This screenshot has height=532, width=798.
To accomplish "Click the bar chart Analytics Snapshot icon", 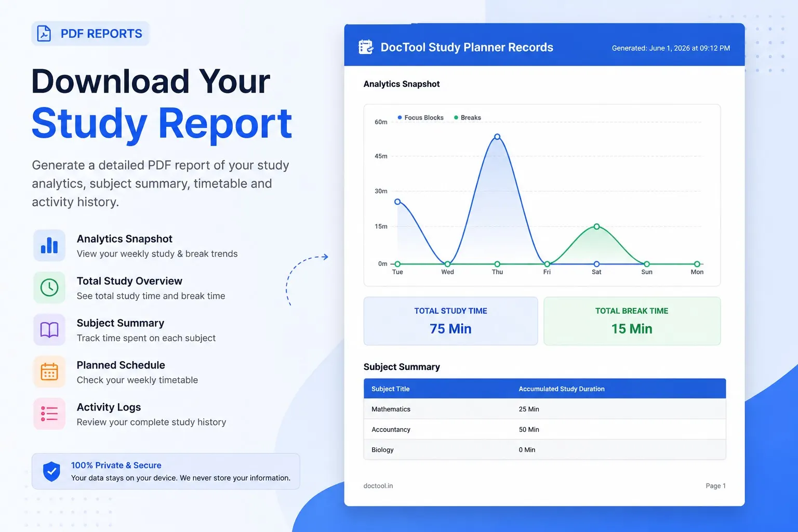I will pyautogui.click(x=49, y=245).
